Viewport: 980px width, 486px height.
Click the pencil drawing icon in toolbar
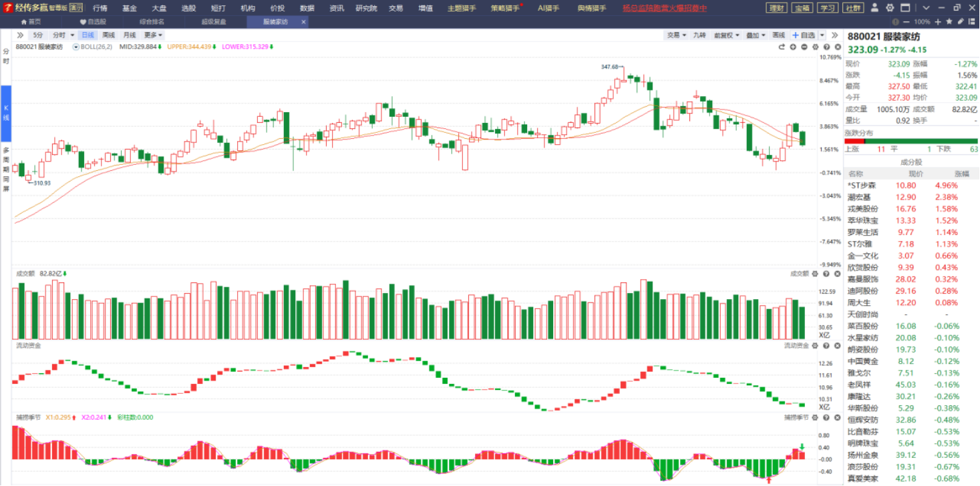[960, 21]
